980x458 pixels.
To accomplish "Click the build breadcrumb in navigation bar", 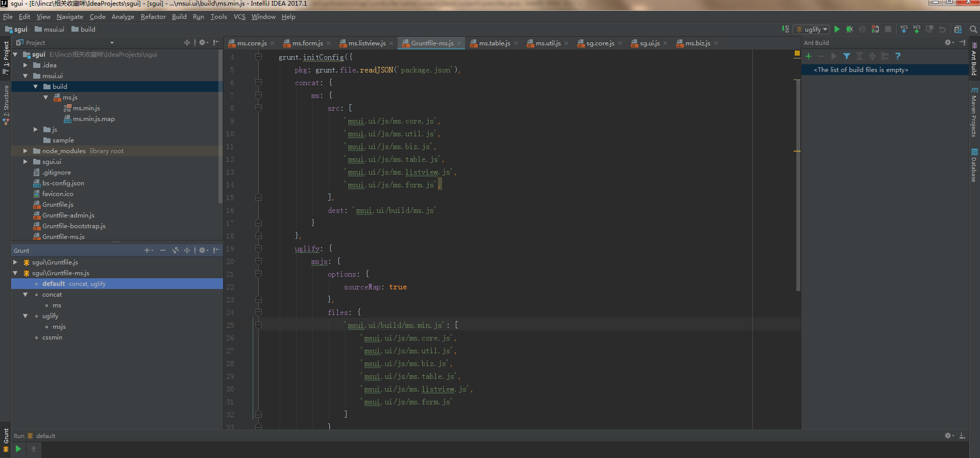I will (x=84, y=30).
